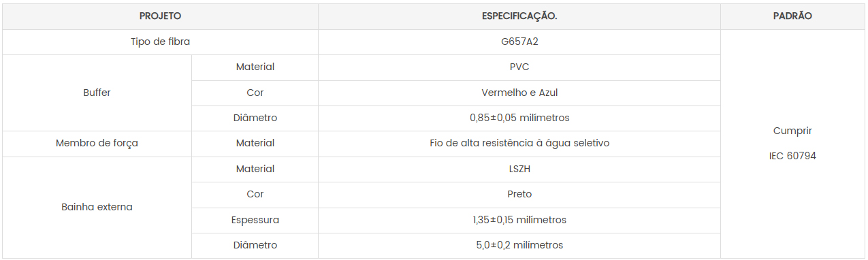This screenshot has height=260, width=868.
Task: Click the PADRÃO column header
Action: point(792,16)
